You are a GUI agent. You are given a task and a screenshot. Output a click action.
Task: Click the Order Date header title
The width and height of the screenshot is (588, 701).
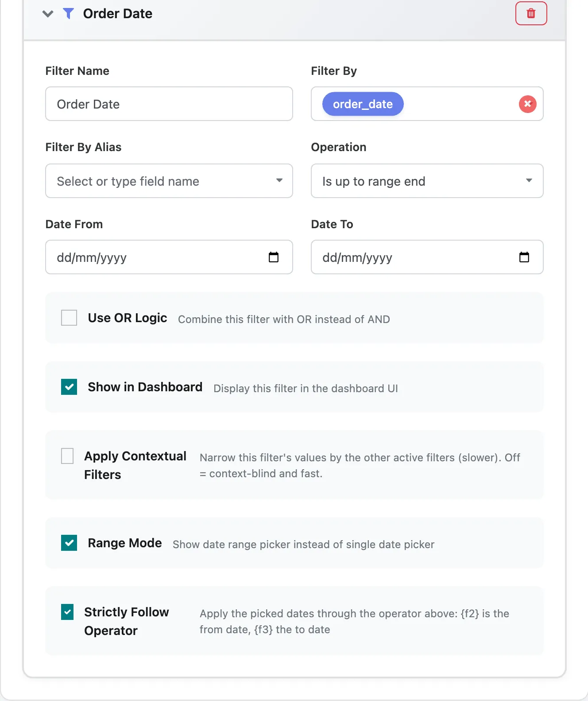point(118,14)
